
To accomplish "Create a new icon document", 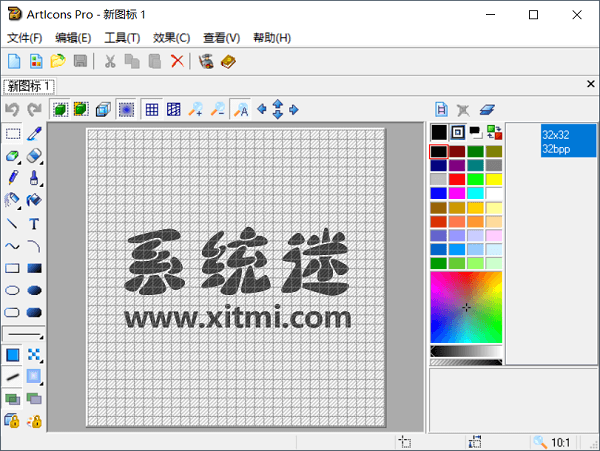I will click(x=14, y=61).
